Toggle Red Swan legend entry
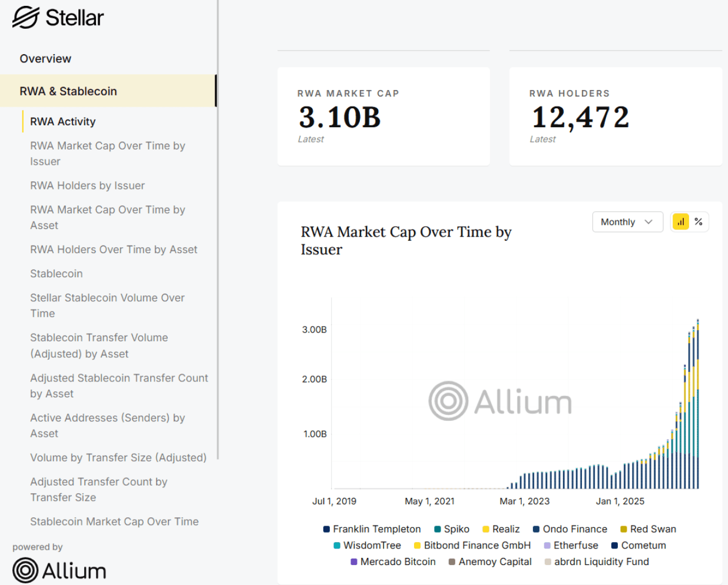The width and height of the screenshot is (728, 585). (x=648, y=529)
